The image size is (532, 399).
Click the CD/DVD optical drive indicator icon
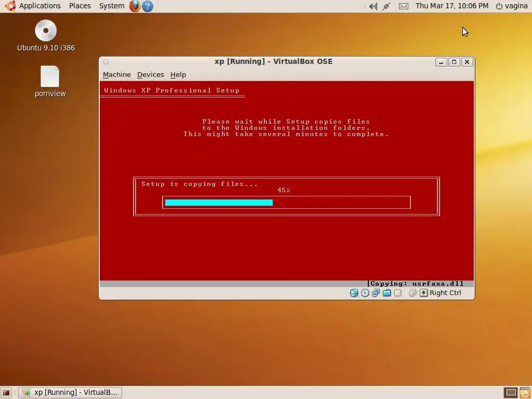[x=365, y=293]
